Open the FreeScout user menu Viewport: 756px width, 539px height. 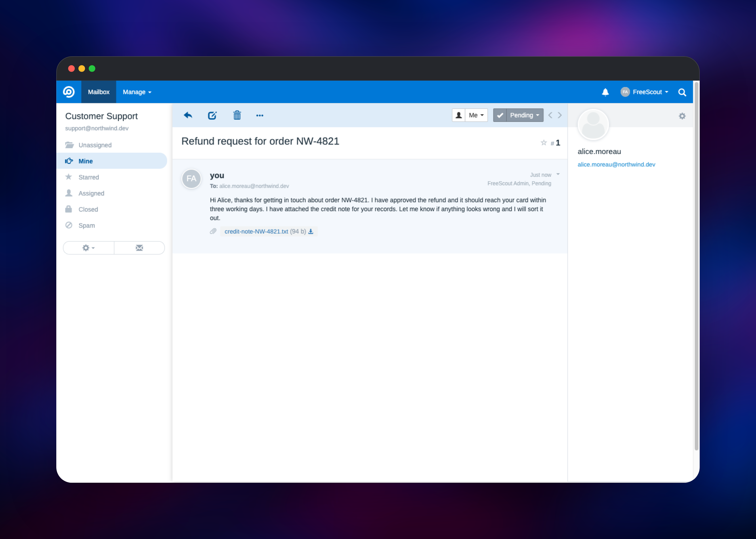click(645, 92)
